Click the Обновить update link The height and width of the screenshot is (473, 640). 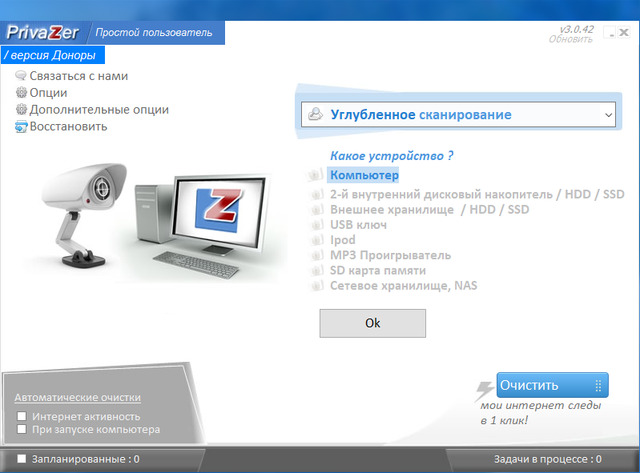coord(571,39)
